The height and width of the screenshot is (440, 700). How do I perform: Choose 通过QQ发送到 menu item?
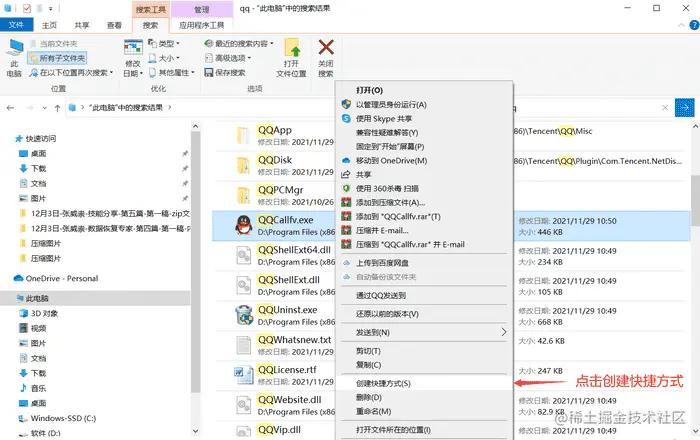click(424, 295)
